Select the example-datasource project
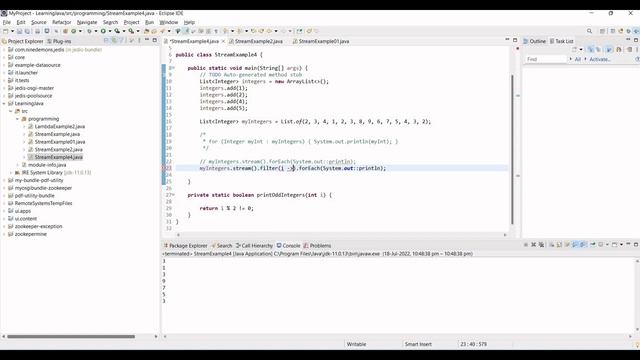The image size is (640, 360). tap(37, 65)
